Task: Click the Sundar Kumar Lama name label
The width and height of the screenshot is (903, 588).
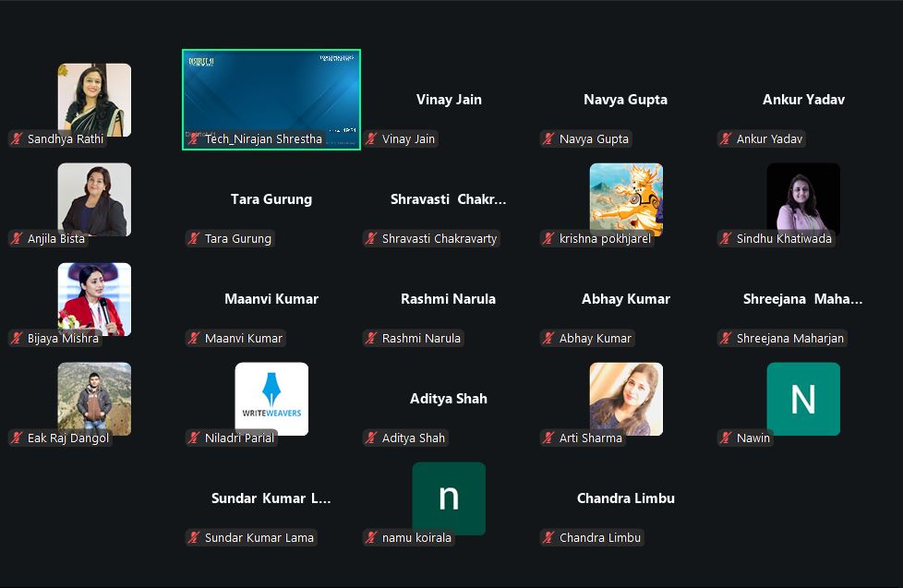Action: click(x=259, y=538)
